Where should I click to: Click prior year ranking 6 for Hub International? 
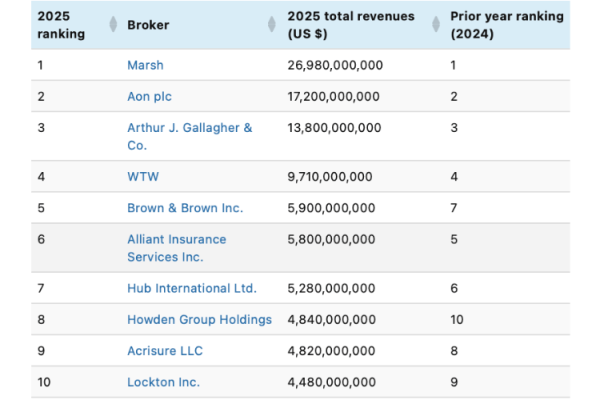[x=454, y=288]
